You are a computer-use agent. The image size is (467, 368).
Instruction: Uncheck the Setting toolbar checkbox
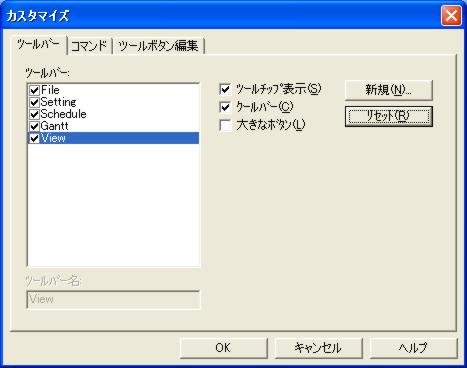[34, 102]
